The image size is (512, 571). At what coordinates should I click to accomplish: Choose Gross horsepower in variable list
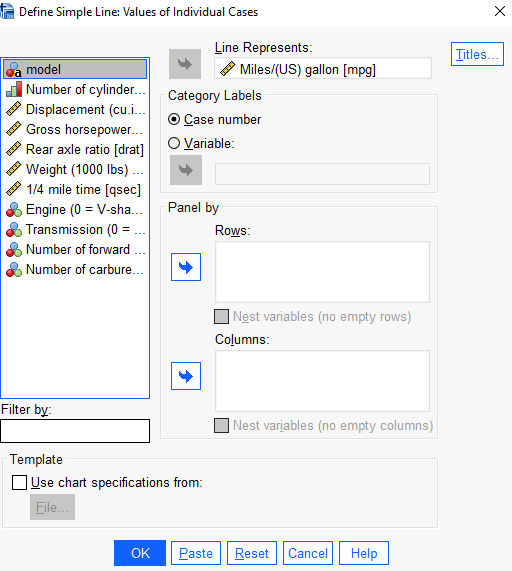[75, 130]
